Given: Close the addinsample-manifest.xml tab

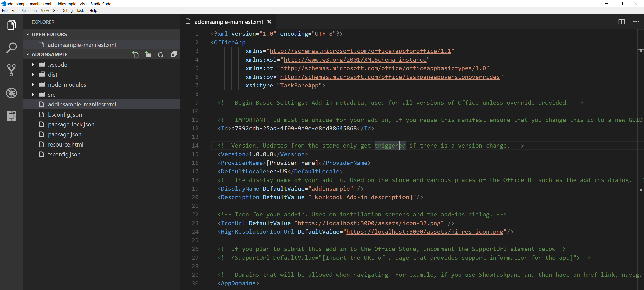Looking at the screenshot, I should pyautogui.click(x=269, y=22).
